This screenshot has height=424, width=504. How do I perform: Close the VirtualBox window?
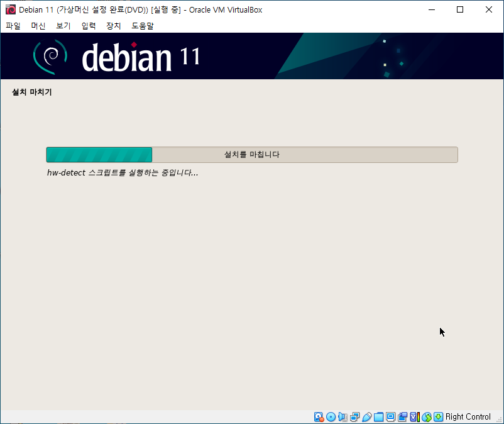click(x=488, y=9)
